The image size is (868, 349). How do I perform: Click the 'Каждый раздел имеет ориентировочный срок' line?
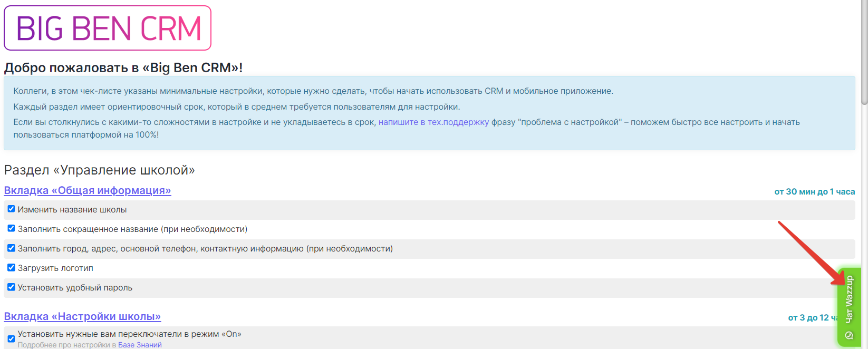tap(237, 107)
